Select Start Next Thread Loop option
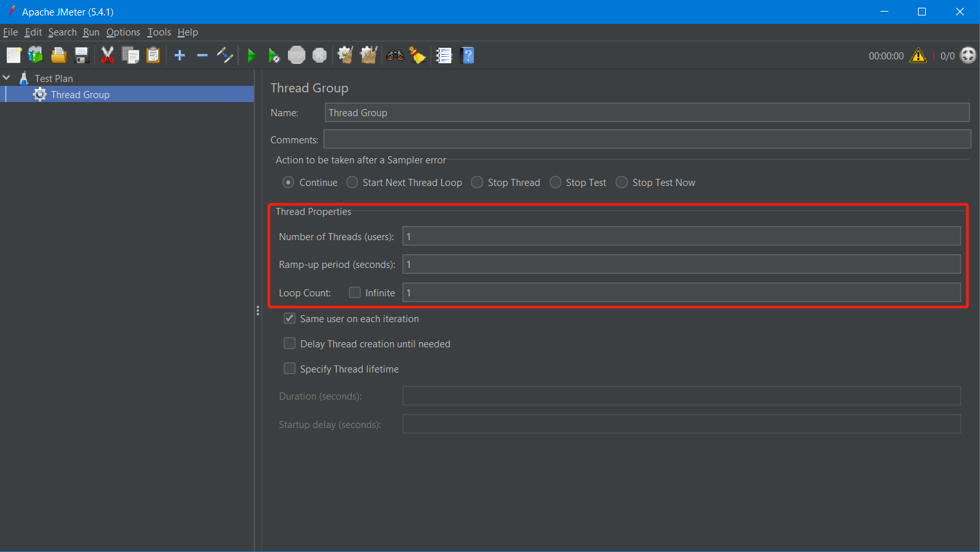This screenshot has width=980, height=552. (x=352, y=183)
